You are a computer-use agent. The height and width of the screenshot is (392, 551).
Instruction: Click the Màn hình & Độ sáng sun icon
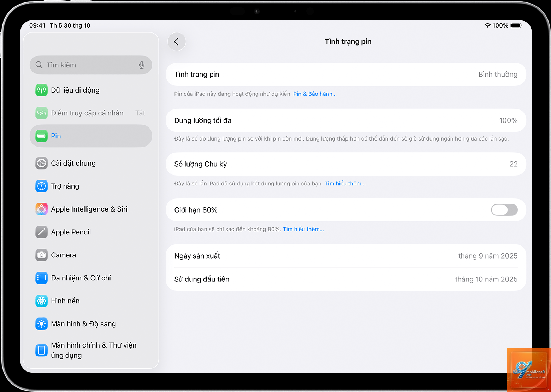pos(42,324)
